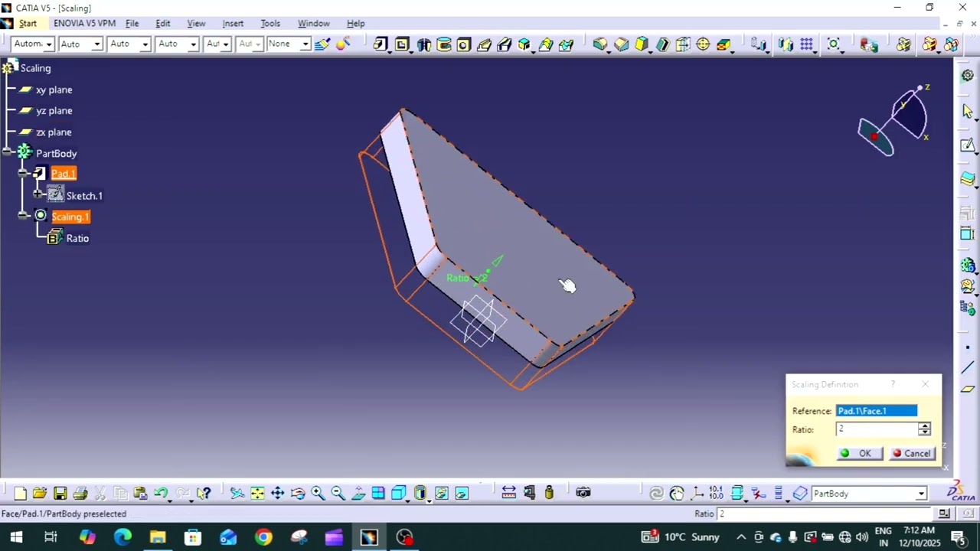Open the Shading view mode dropdown
The width and height of the screenshot is (980, 551).
[420, 494]
